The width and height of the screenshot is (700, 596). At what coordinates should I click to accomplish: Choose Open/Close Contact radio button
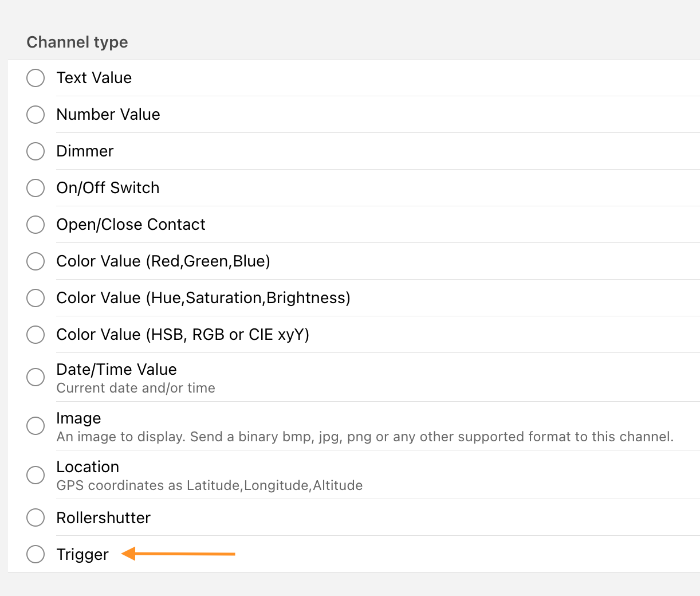click(36, 225)
